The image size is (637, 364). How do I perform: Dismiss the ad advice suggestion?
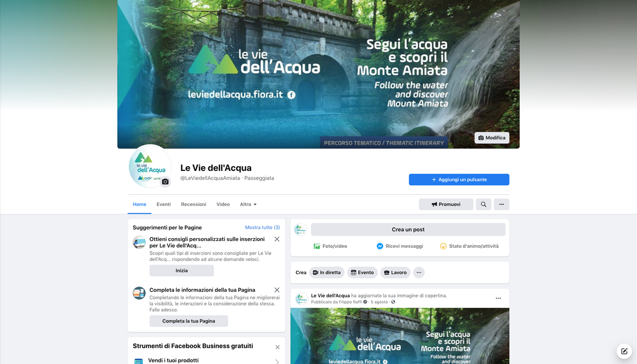(x=277, y=239)
